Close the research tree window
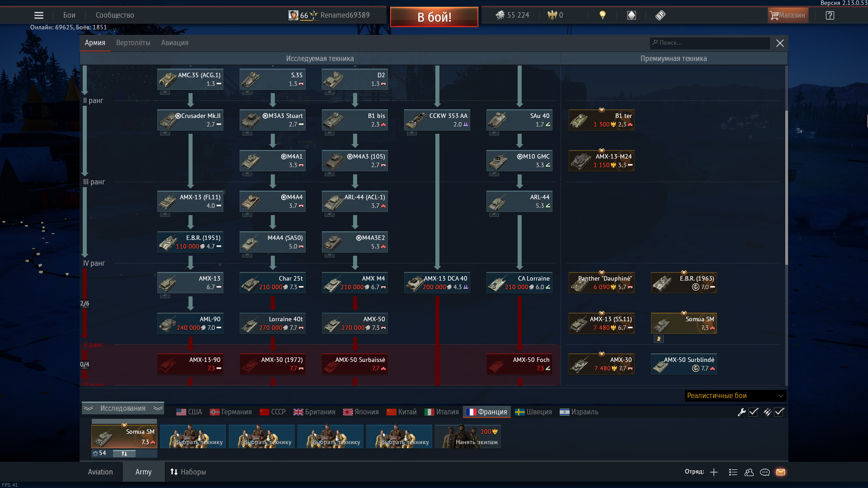The height and width of the screenshot is (488, 868). (780, 43)
